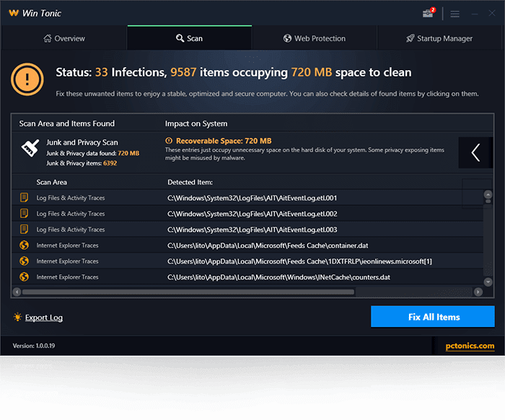Open the Web Protection tab
The image size is (505, 420).
(x=315, y=38)
